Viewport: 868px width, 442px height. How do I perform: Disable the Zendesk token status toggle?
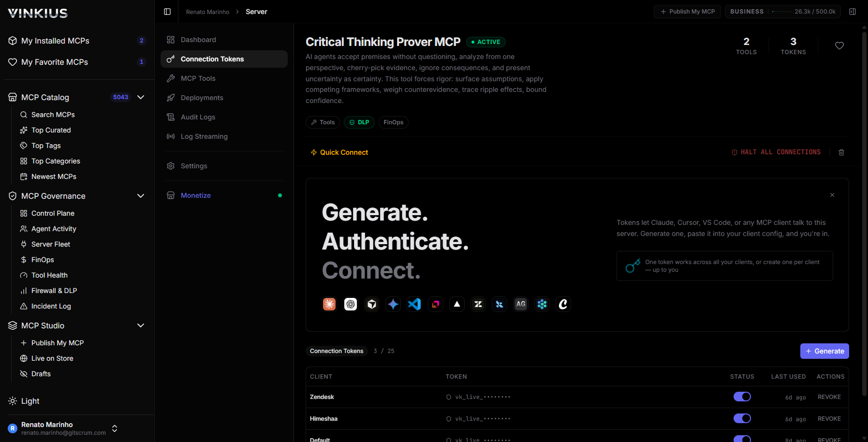[742, 397]
